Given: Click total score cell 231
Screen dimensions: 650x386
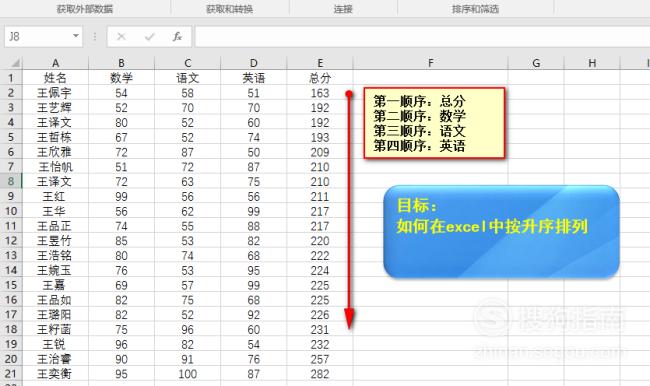Looking at the screenshot, I should pos(320,330).
